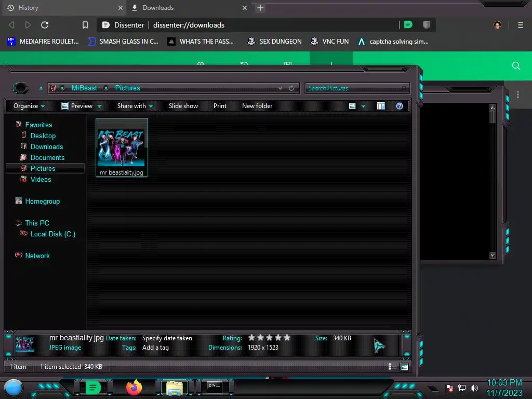
Task: Open MEDIAFIRE ROULET... bookmark
Action: click(x=43, y=42)
